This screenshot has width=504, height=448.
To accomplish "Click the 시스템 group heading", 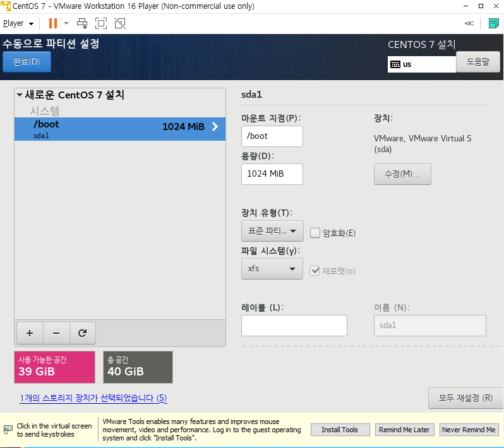I will tap(45, 111).
